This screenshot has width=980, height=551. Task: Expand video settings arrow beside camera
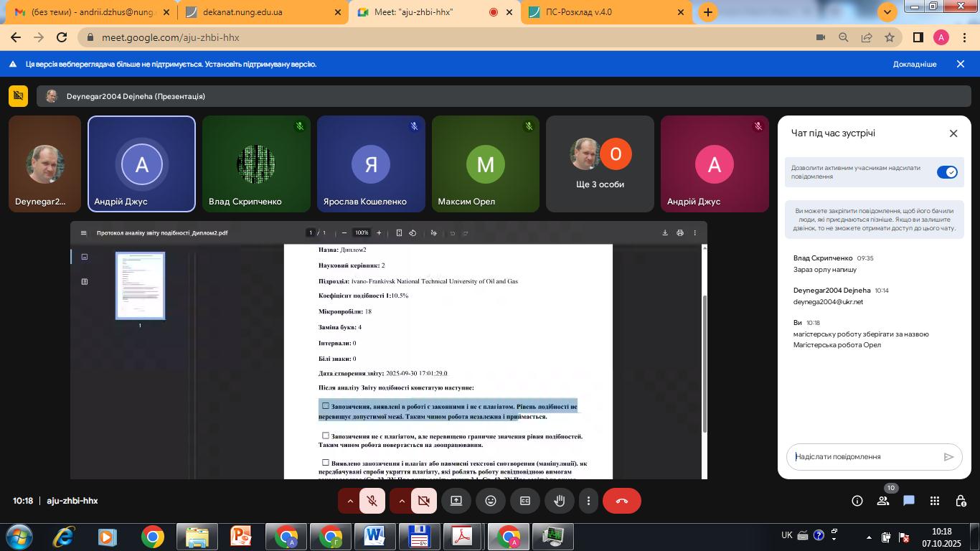[x=402, y=501]
